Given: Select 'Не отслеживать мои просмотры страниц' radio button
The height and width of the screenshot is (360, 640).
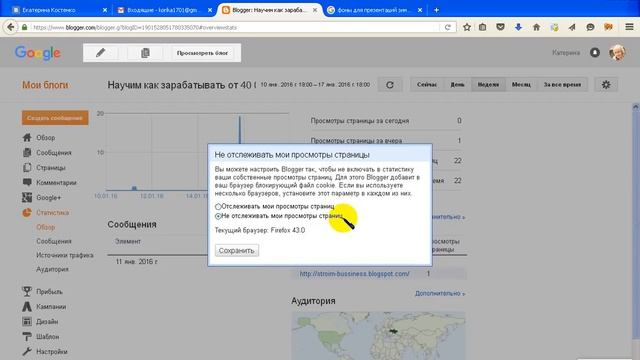Looking at the screenshot, I should click(x=218, y=216).
